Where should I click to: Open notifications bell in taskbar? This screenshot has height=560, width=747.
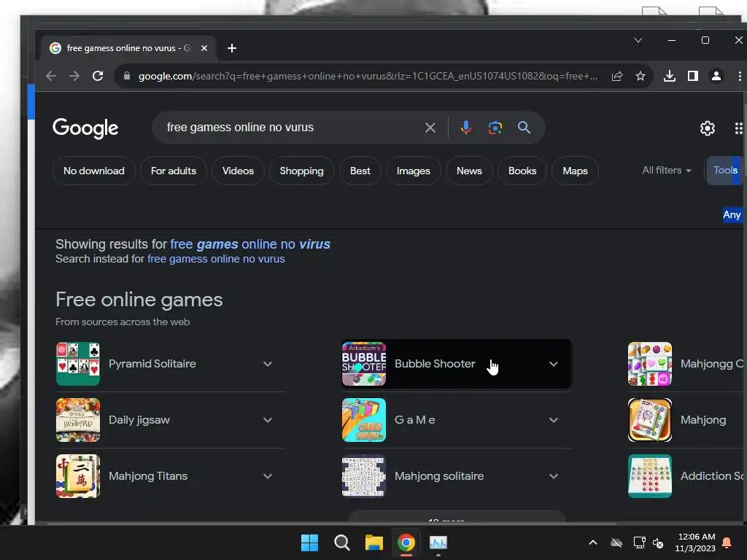coord(727,542)
